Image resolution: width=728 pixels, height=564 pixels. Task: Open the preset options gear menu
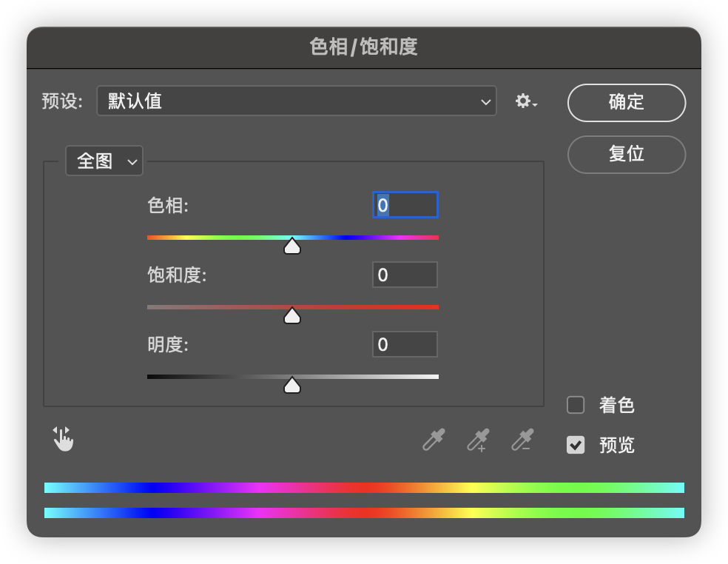(526, 101)
